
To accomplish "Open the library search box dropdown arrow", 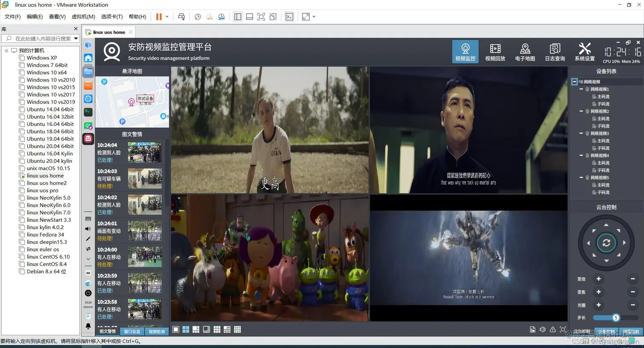I will click(76, 39).
